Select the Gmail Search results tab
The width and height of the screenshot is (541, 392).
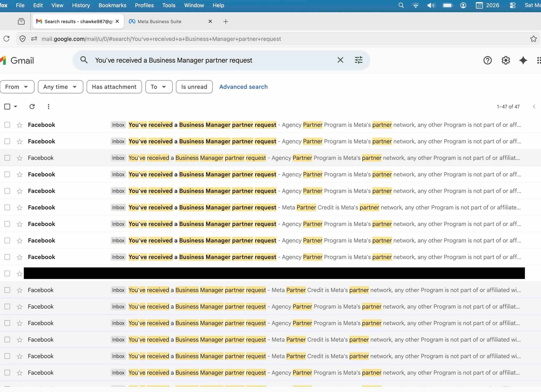[78, 21]
